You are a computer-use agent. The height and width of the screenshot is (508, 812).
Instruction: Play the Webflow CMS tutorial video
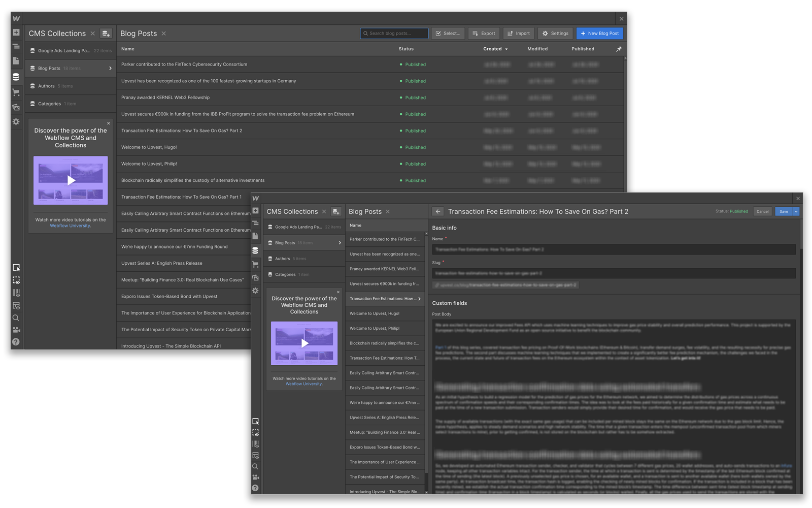coord(71,180)
